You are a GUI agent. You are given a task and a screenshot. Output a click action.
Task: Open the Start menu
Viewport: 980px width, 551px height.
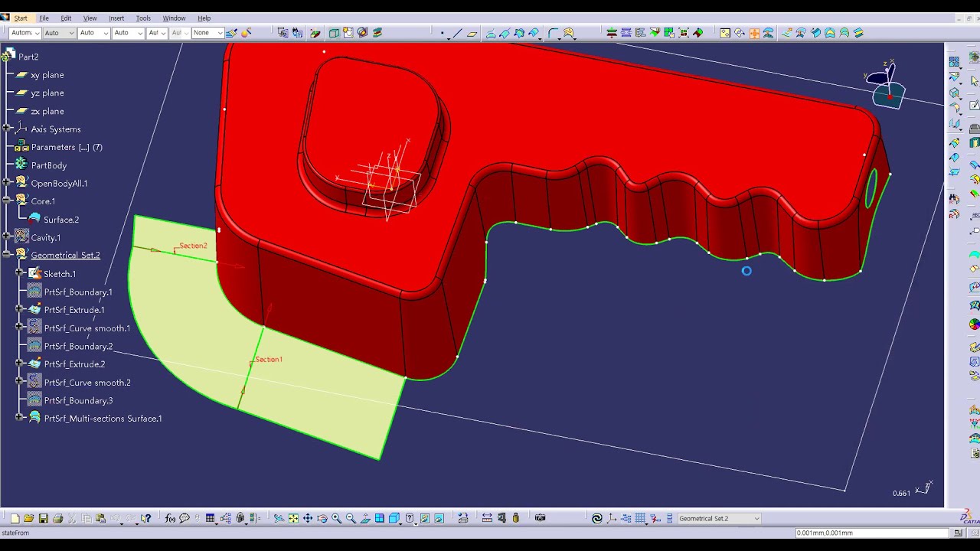click(x=20, y=18)
